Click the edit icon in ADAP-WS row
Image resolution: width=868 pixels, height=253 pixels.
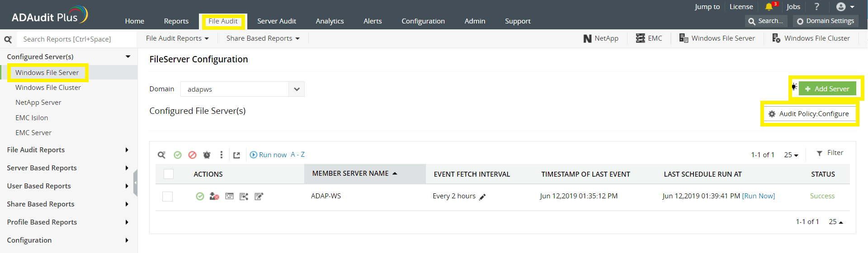point(259,197)
